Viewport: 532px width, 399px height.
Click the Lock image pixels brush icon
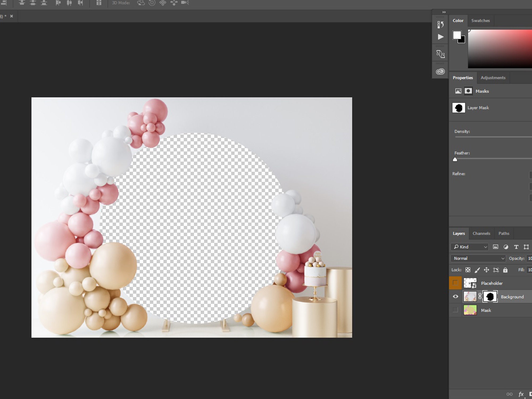477,270
